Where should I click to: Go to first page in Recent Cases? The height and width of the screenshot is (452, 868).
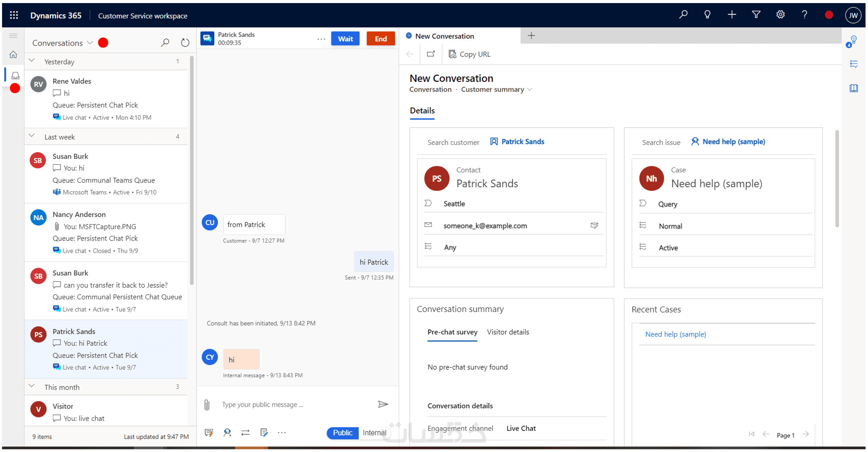[751, 434]
